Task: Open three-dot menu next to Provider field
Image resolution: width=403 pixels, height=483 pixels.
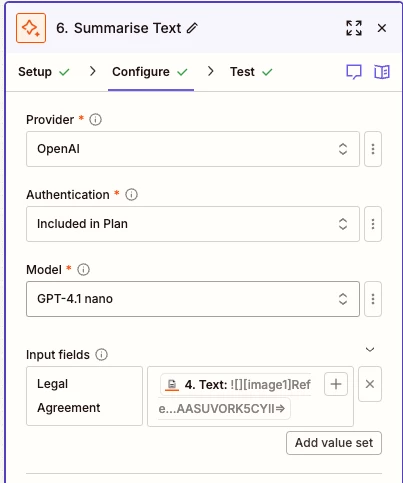Action: tap(373, 149)
